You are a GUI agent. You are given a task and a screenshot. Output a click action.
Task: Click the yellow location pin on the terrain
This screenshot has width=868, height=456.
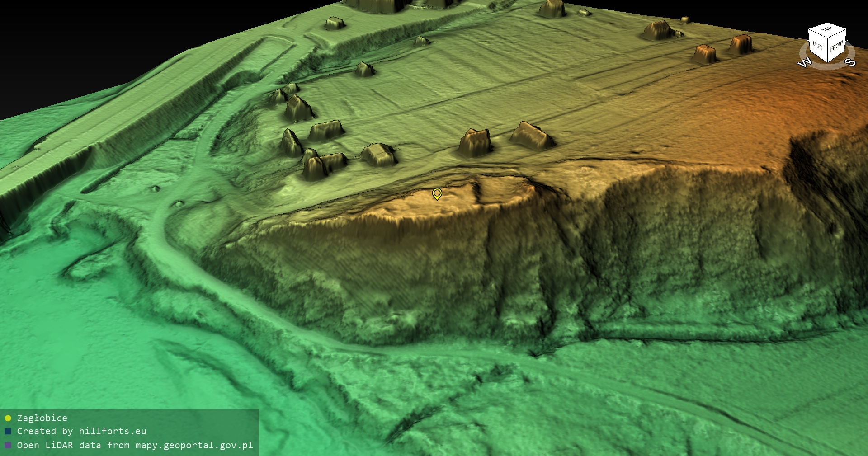point(437,193)
